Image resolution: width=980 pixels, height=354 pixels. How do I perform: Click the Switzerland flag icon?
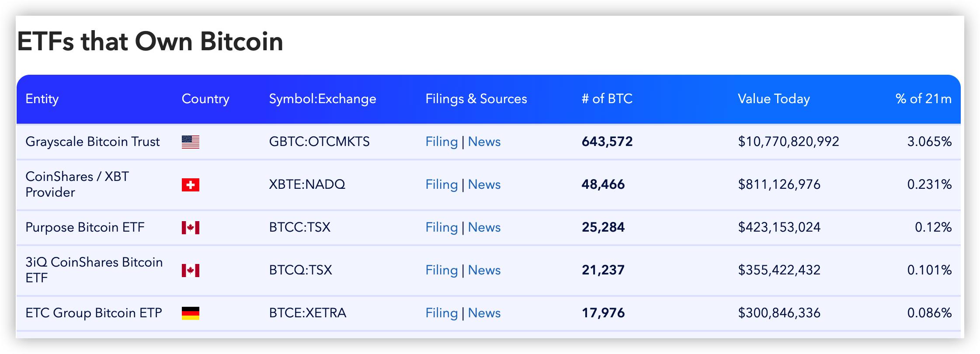[x=190, y=185]
